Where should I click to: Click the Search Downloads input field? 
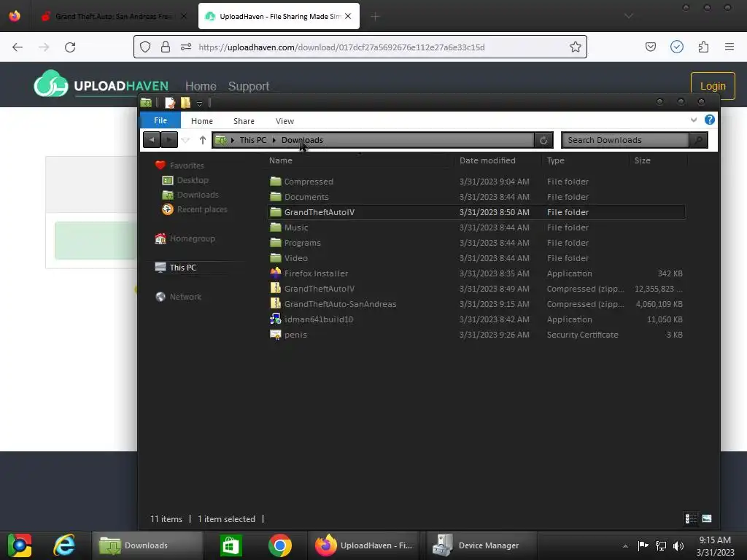click(625, 140)
